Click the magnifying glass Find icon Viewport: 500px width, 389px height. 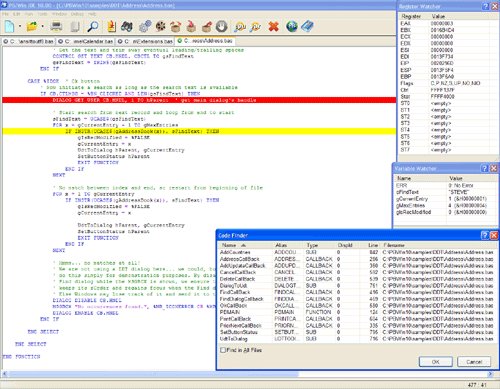coord(93,26)
